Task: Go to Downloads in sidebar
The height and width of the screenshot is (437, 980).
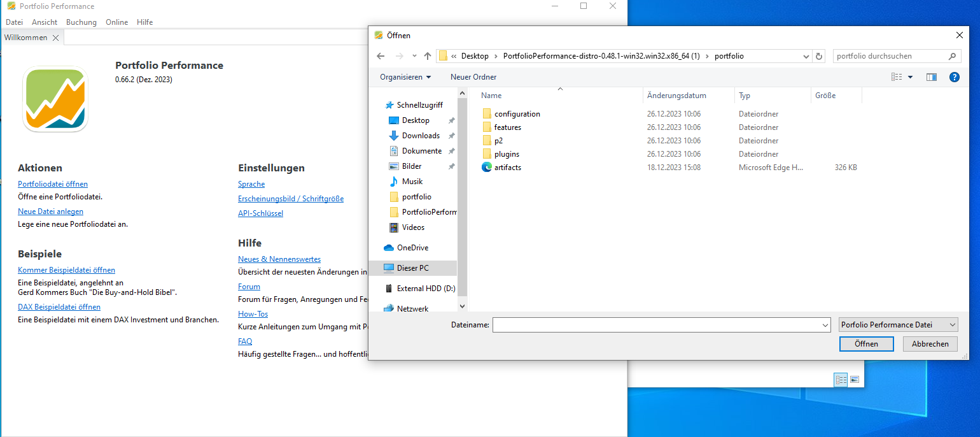Action: click(421, 136)
